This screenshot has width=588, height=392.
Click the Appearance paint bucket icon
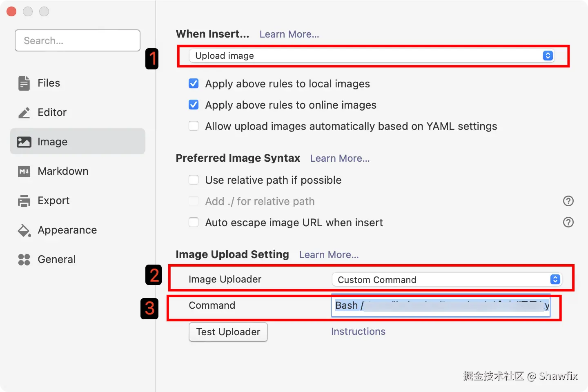click(24, 230)
